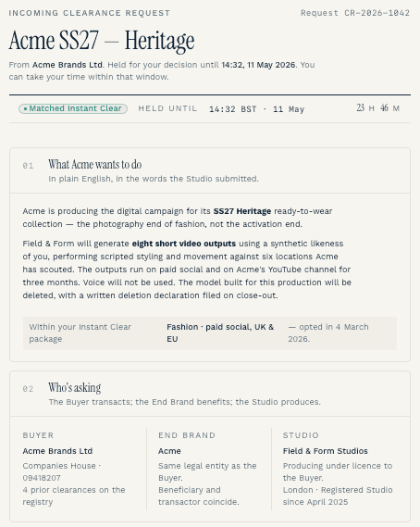
Task: Click the 14:32 BST · 11 May held-until time
Action: (x=256, y=109)
